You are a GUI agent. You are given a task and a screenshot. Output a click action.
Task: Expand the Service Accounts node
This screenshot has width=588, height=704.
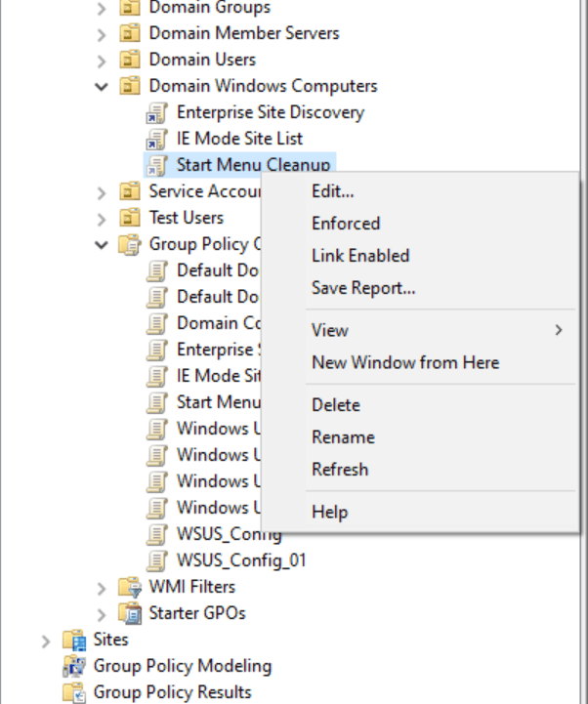tap(102, 192)
